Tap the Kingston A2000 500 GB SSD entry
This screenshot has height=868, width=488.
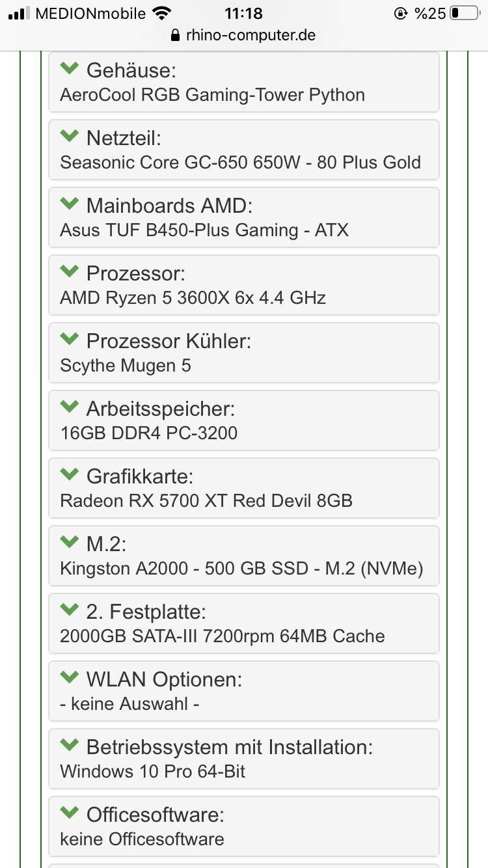tap(241, 568)
